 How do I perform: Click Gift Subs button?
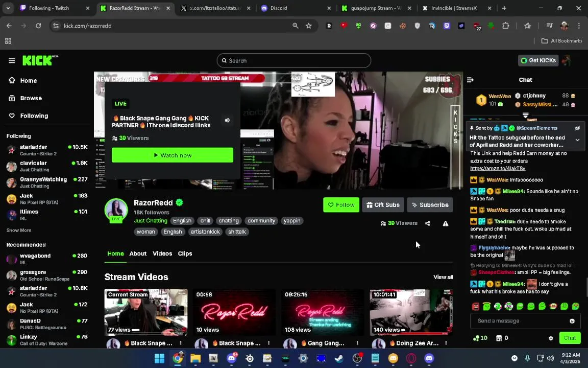[x=383, y=204]
